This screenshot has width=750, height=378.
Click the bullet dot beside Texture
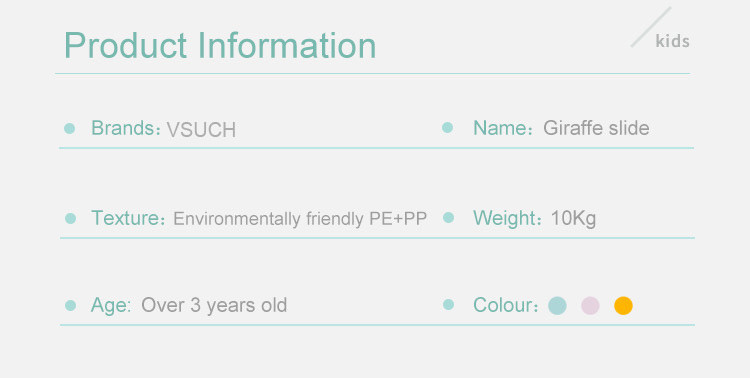(x=70, y=218)
